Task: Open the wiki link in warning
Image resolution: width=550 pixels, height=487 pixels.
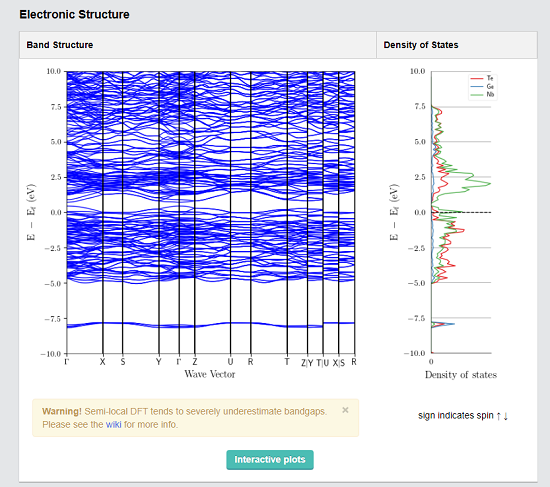Action: point(113,425)
